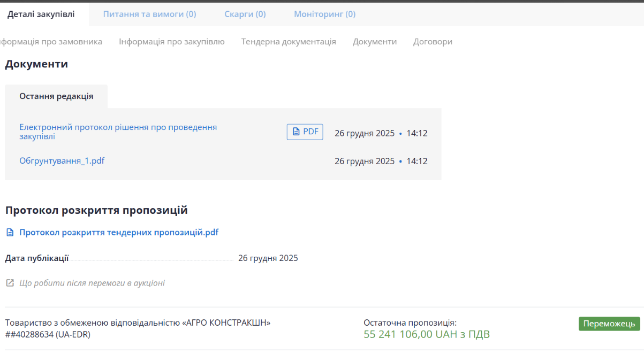Viewport: 644px width, 361px height.
Task: Navigate to Тендерна документація section
Action: 289,42
